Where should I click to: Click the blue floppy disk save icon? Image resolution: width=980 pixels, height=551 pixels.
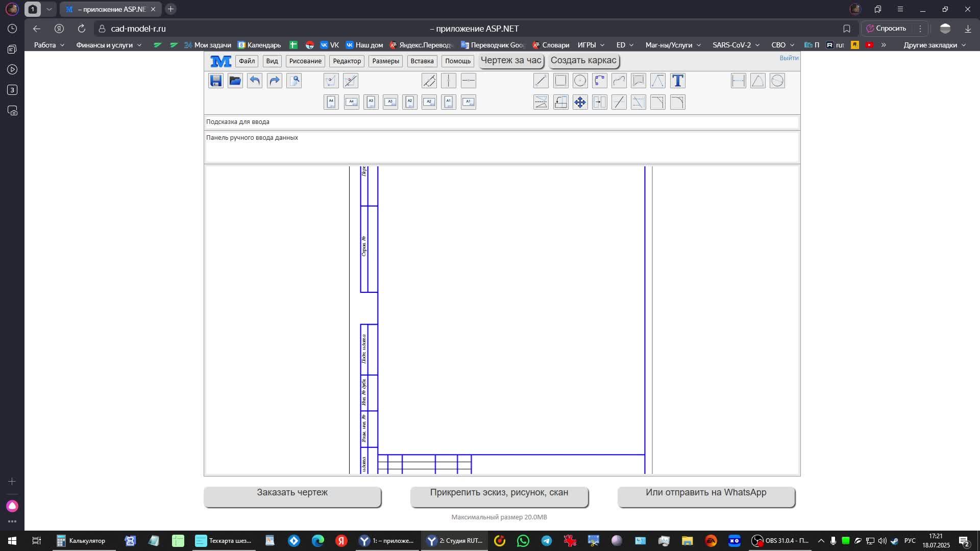point(215,81)
